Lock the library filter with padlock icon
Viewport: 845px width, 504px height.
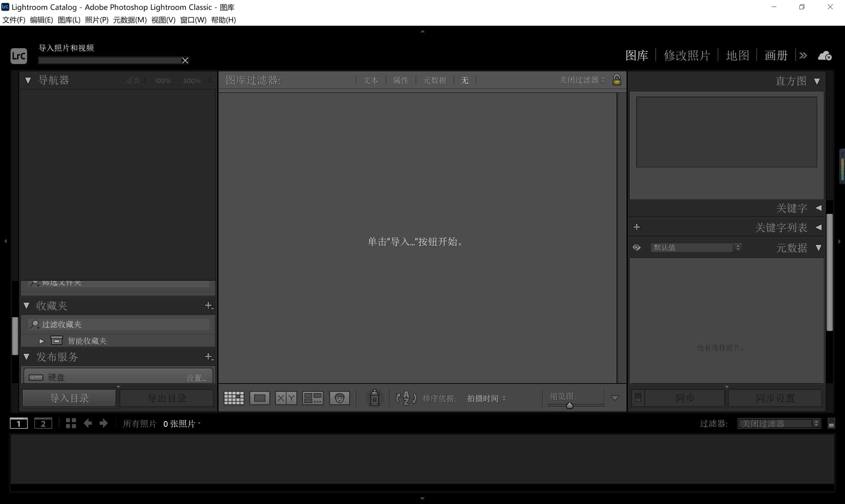(x=617, y=80)
